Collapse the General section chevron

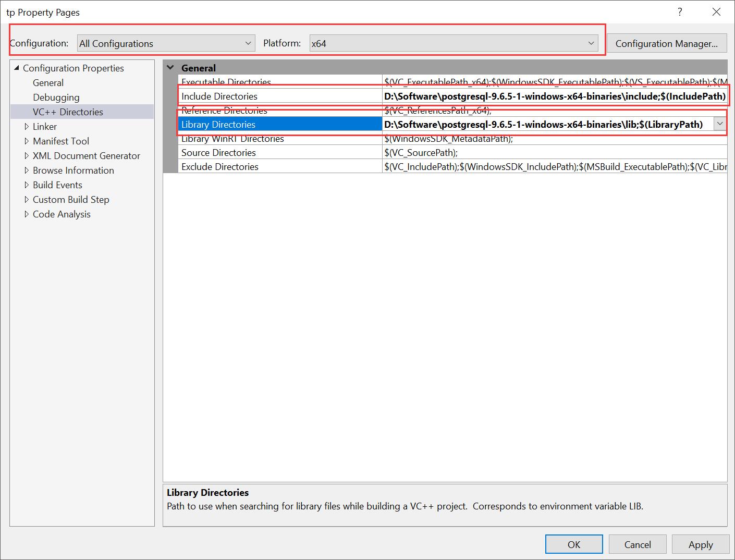point(170,67)
